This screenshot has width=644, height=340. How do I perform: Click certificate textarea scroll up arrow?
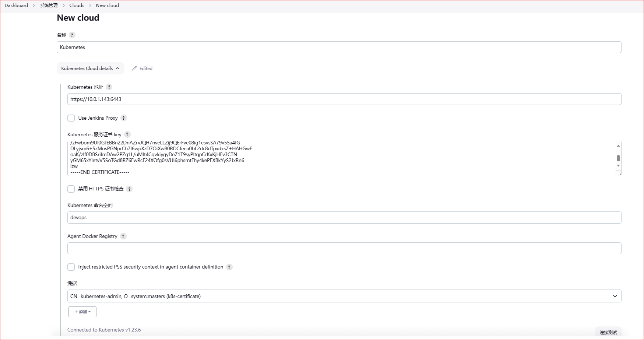(x=618, y=146)
